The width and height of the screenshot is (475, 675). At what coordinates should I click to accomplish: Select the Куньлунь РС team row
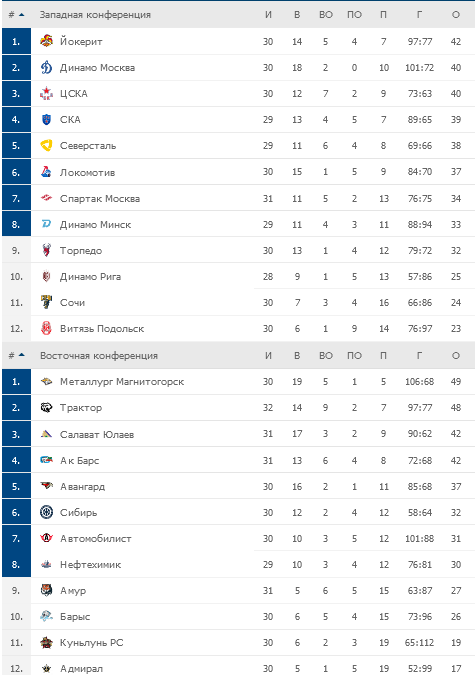(x=238, y=642)
